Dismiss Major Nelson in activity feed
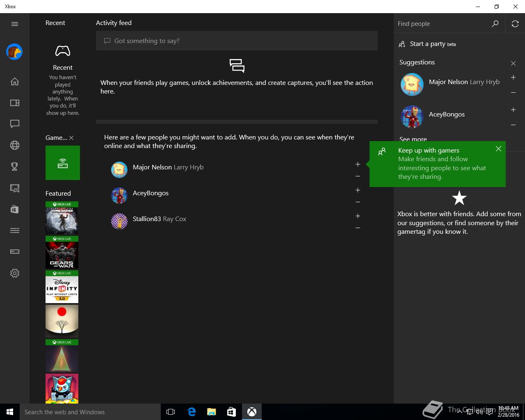This screenshot has width=525, height=420. tap(358, 176)
